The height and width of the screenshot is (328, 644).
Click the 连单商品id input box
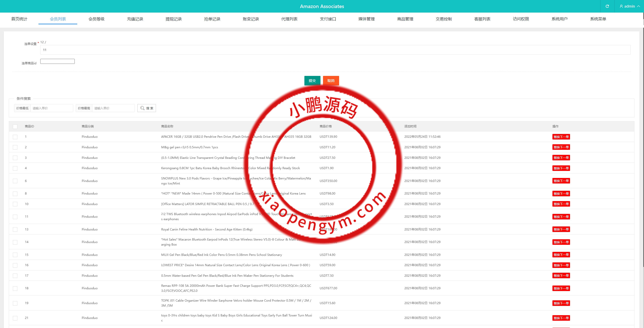[57, 61]
